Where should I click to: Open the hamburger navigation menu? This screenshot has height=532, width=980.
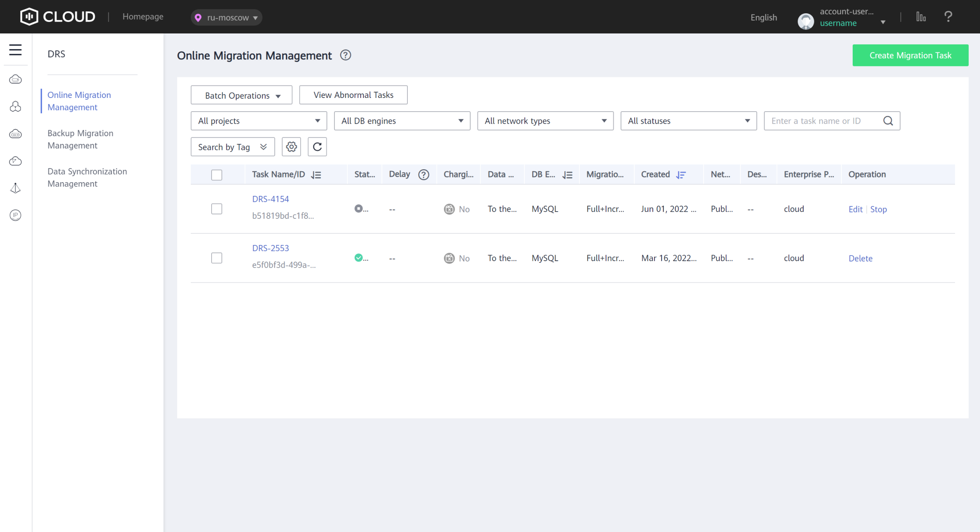15,50
